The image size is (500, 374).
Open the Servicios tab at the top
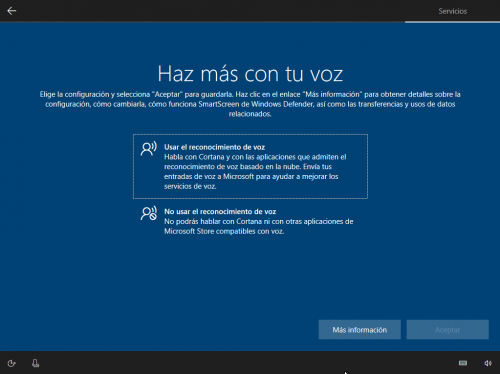point(452,11)
